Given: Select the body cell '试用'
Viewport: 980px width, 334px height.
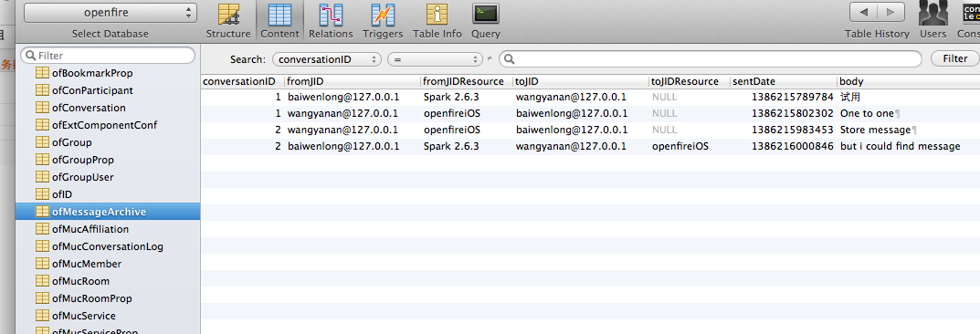Looking at the screenshot, I should tap(850, 98).
